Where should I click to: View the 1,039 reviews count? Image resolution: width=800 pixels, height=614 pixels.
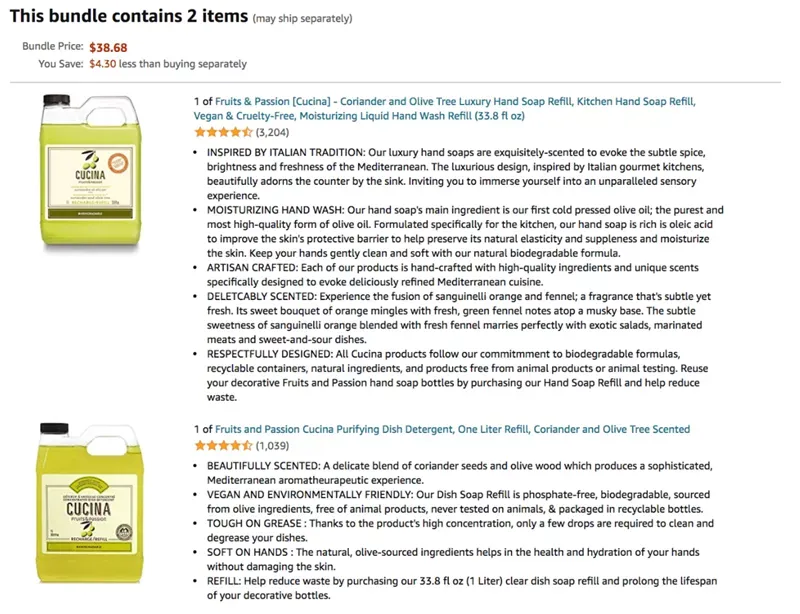272,446
